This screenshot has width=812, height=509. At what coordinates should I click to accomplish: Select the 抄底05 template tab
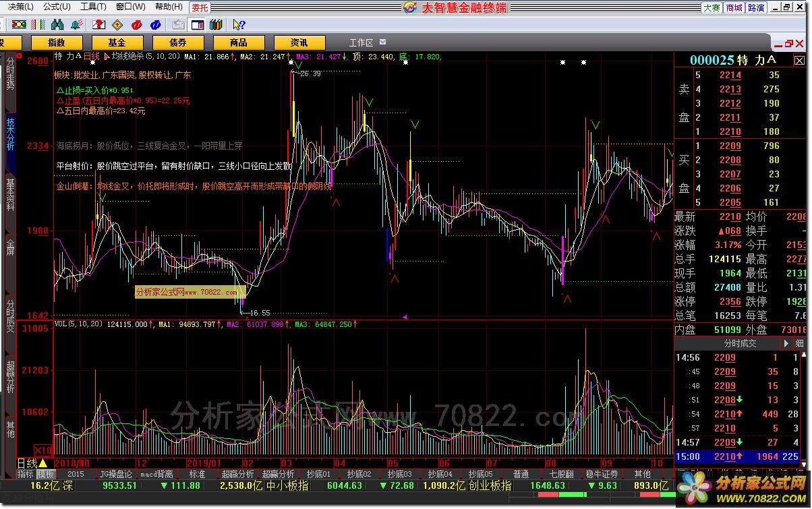click(480, 474)
